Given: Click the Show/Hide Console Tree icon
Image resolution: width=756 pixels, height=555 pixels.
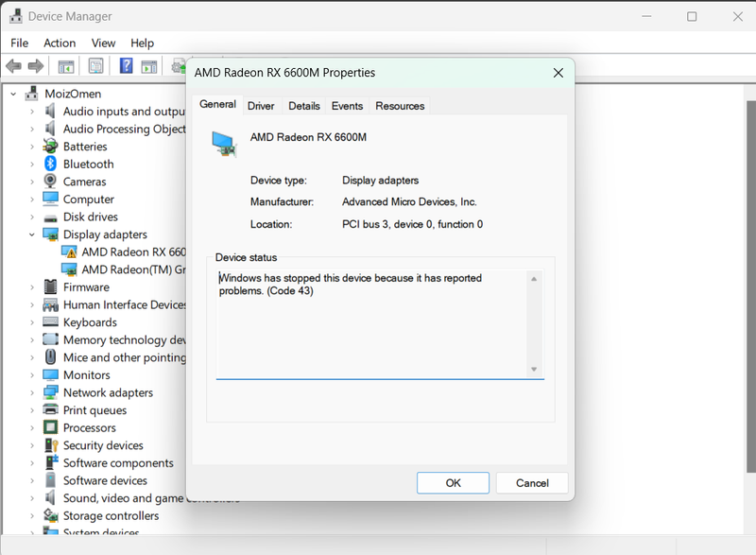Looking at the screenshot, I should [x=66, y=66].
